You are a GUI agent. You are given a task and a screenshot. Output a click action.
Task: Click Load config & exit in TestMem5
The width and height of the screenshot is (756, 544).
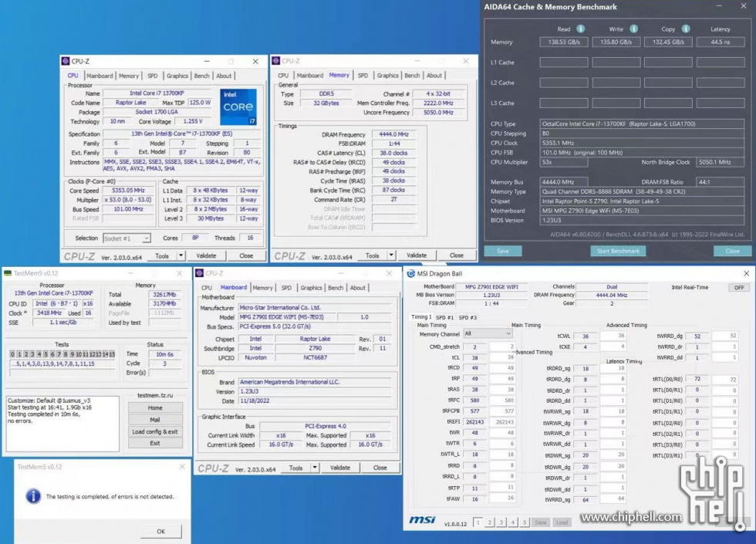(x=155, y=431)
